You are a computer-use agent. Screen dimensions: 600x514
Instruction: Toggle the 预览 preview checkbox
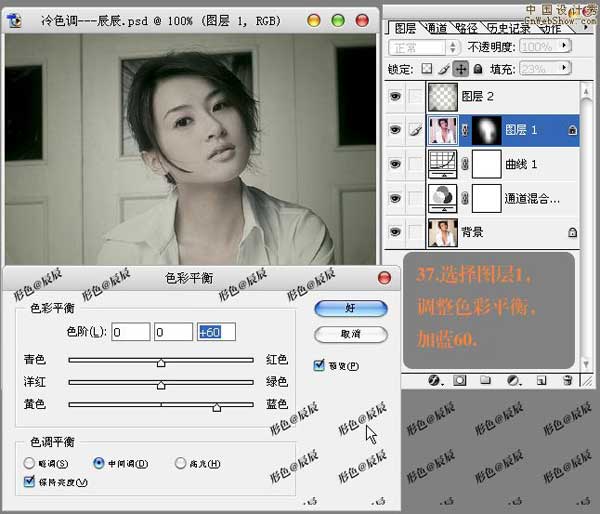pyautogui.click(x=320, y=365)
